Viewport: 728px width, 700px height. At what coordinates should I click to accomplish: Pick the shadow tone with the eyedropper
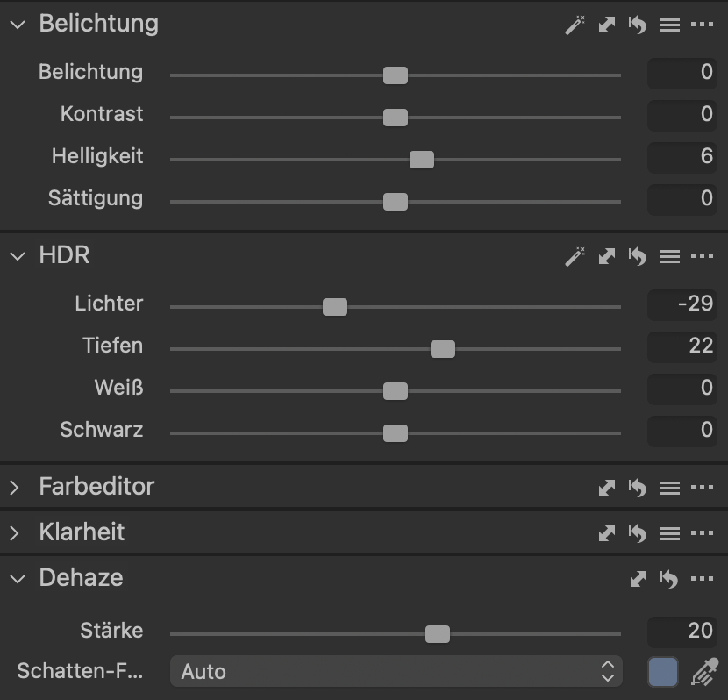click(x=703, y=673)
